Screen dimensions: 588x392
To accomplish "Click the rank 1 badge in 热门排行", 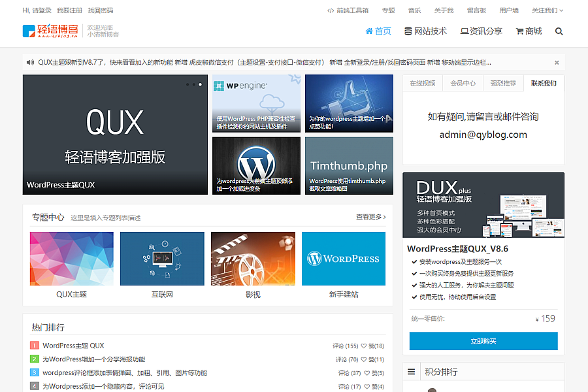I will pyautogui.click(x=35, y=345).
